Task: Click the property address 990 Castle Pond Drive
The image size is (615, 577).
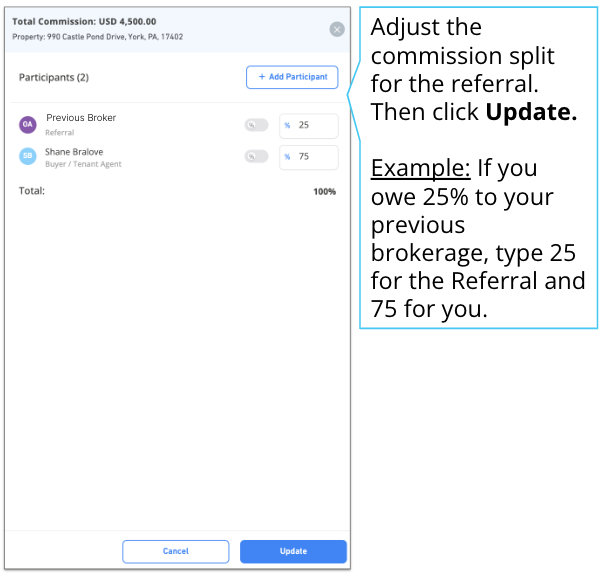Action: tap(98, 37)
